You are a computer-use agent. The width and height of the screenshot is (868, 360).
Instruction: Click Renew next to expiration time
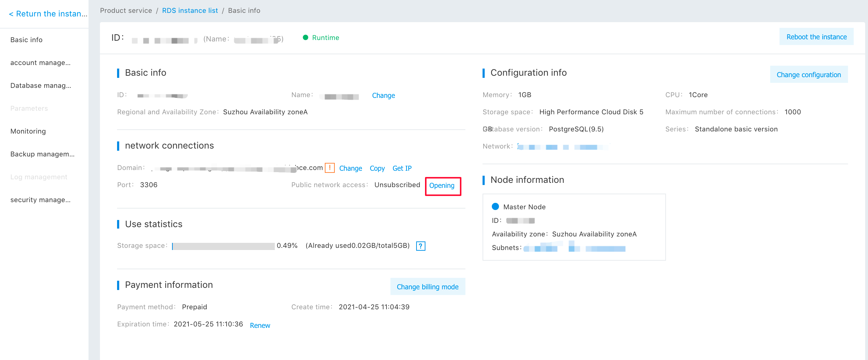pos(260,325)
